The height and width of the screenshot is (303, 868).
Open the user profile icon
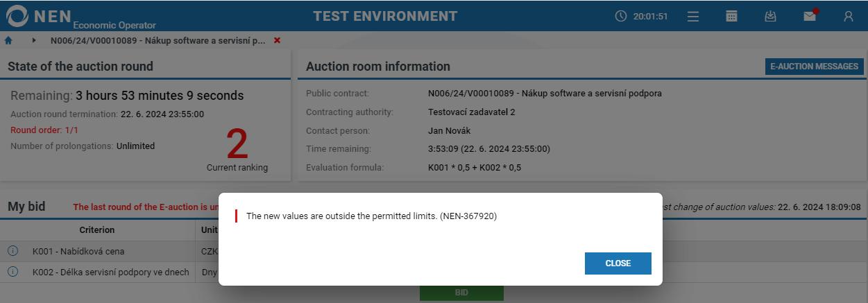848,17
